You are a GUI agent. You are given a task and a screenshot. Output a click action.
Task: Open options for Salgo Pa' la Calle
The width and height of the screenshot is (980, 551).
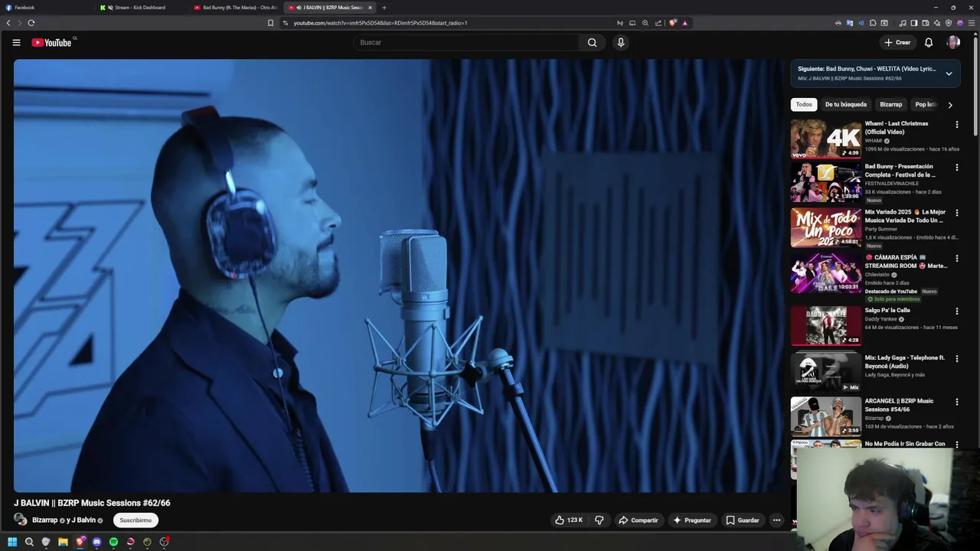pyautogui.click(x=956, y=311)
